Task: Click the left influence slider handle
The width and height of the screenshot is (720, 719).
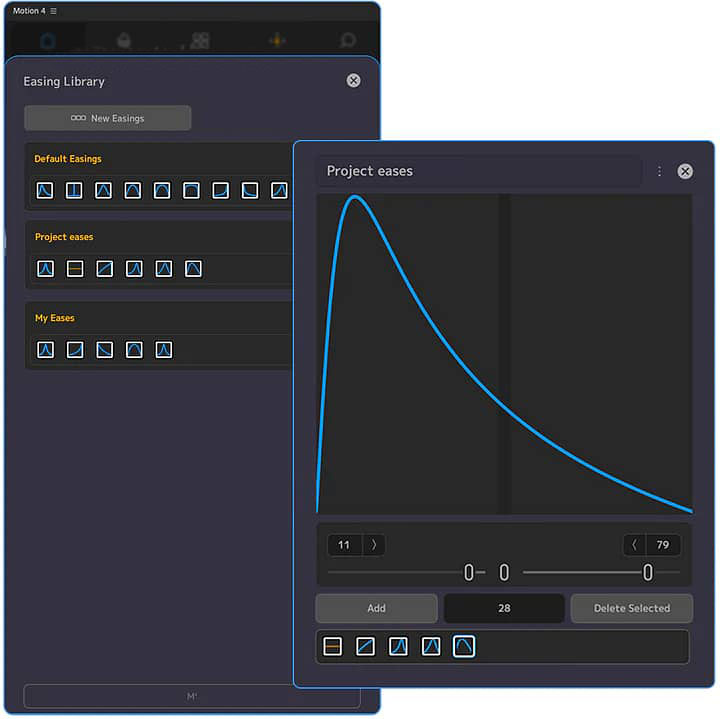Action: click(469, 572)
